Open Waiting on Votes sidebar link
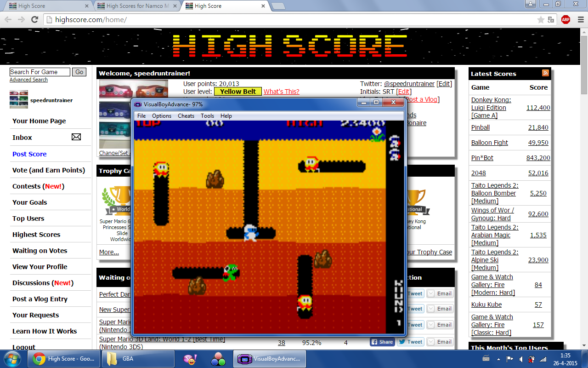 click(x=40, y=251)
